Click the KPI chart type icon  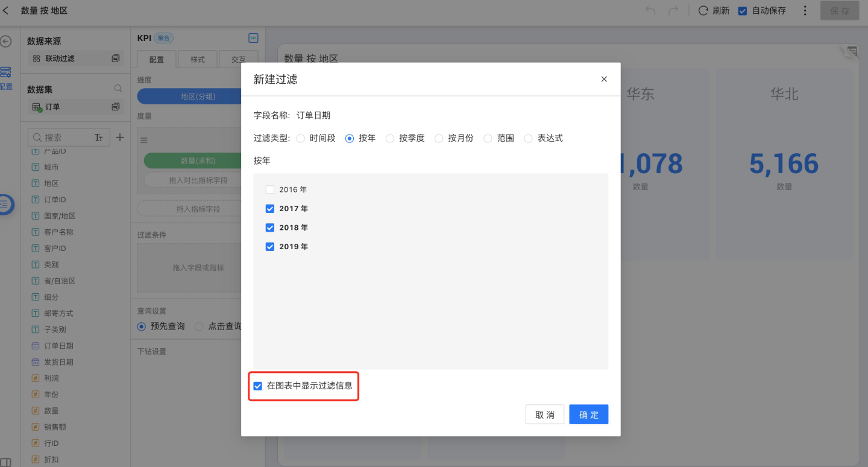click(x=253, y=38)
